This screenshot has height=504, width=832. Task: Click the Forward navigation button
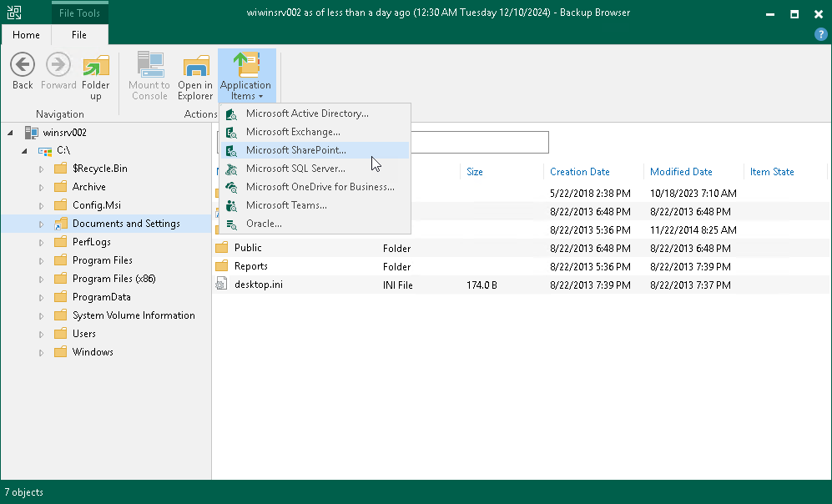coord(58,65)
